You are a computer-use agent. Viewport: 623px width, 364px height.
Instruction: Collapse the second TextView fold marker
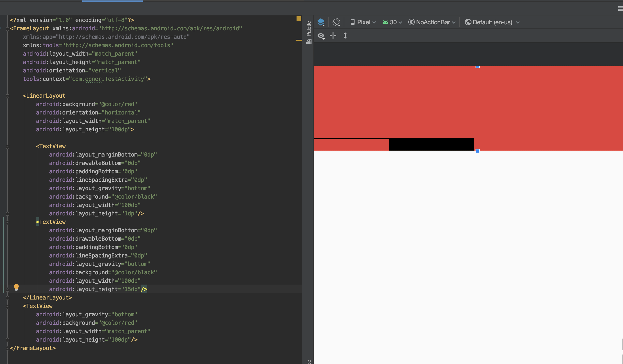pos(7,222)
